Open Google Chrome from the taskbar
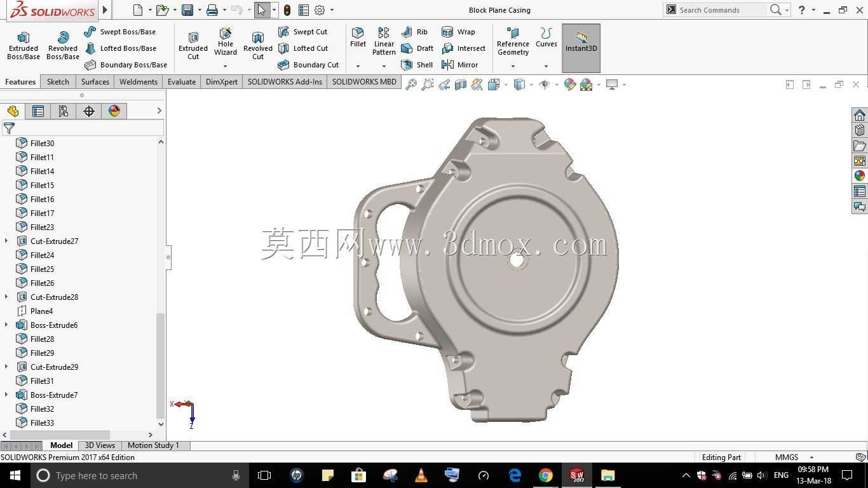The image size is (868, 488). pos(546,475)
